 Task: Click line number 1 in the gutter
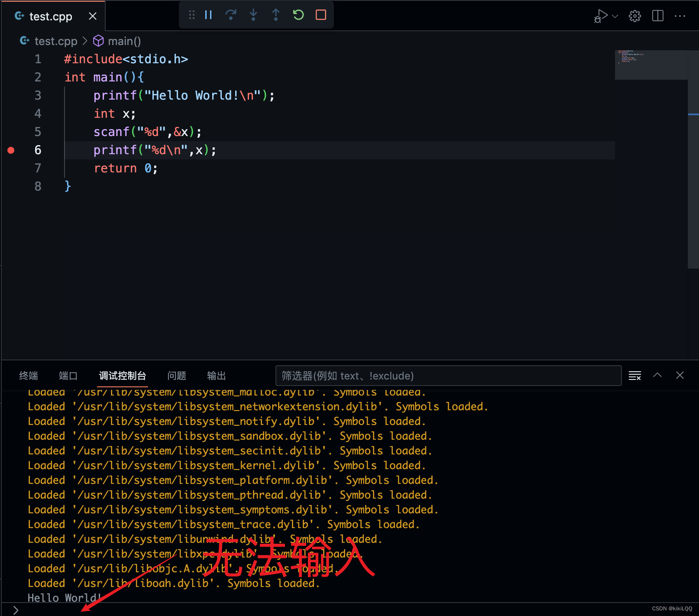point(38,59)
